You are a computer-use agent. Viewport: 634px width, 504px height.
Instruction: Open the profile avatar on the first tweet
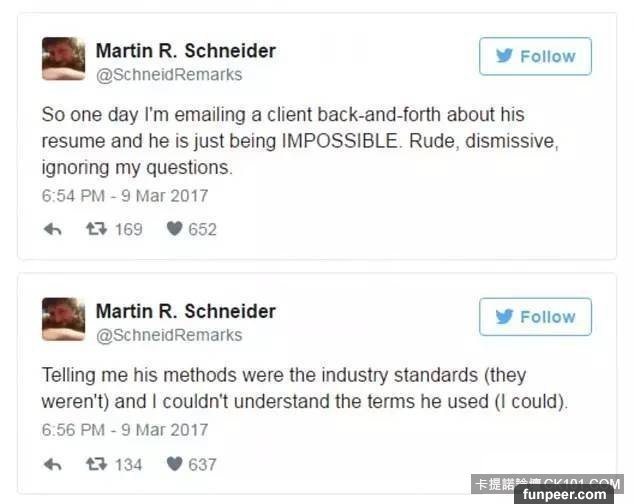(63, 59)
